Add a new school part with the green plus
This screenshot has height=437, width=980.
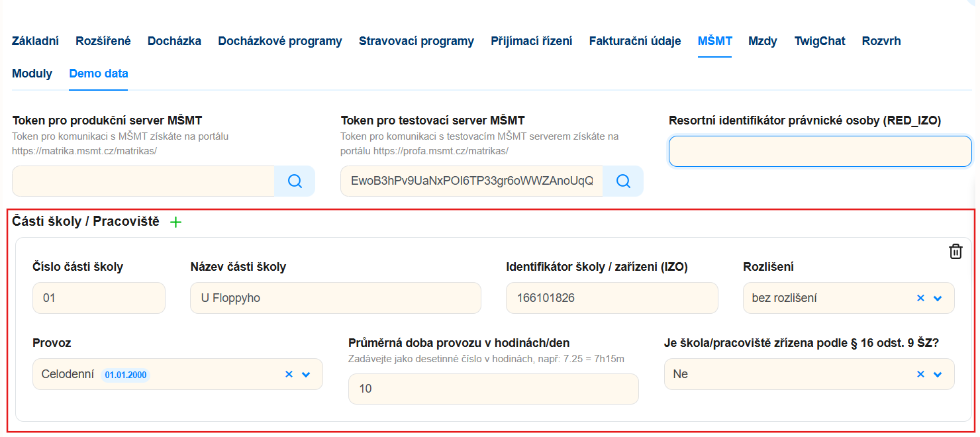click(x=175, y=222)
